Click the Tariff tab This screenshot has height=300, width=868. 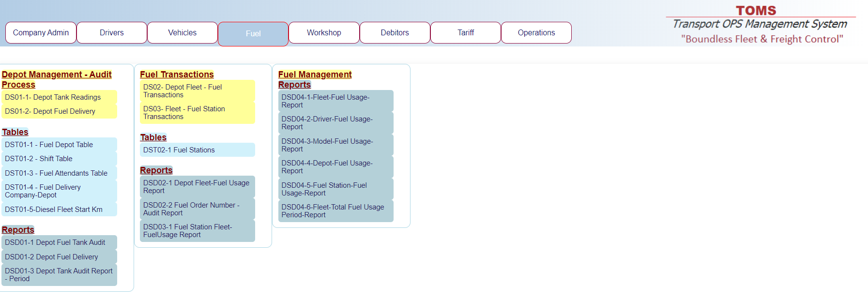[x=465, y=32]
